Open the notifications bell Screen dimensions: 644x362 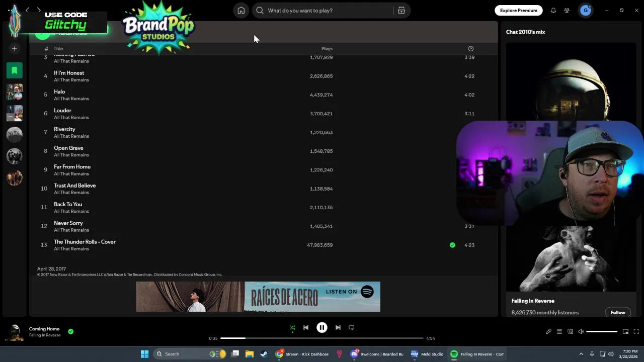coord(553,11)
